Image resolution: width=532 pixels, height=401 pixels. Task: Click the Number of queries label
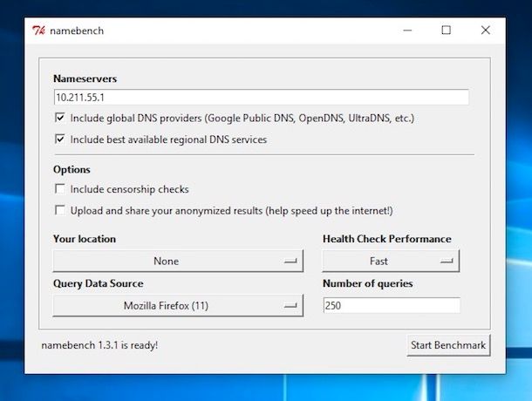point(368,283)
